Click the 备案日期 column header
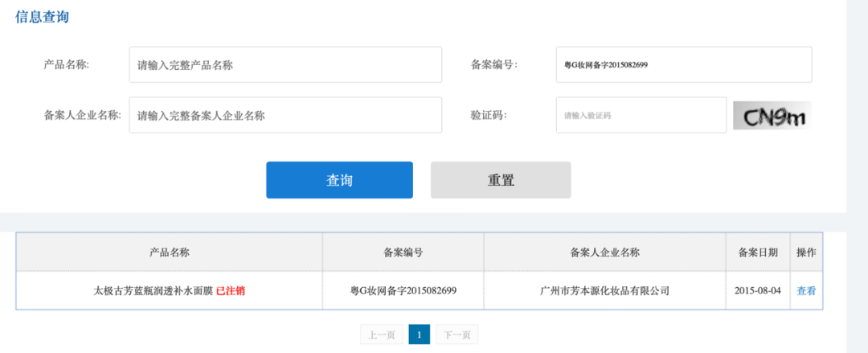 (758, 252)
